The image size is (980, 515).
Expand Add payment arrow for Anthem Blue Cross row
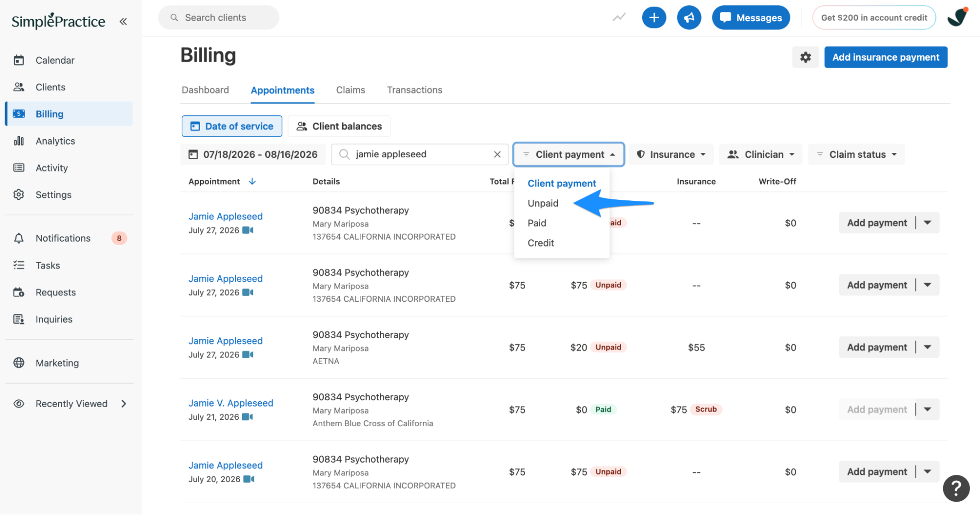click(x=928, y=409)
